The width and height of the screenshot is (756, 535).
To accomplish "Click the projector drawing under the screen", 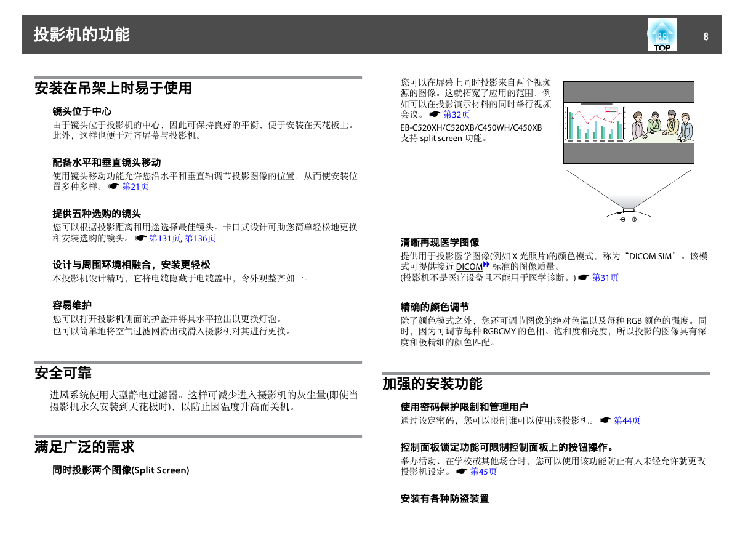I will click(x=627, y=213).
